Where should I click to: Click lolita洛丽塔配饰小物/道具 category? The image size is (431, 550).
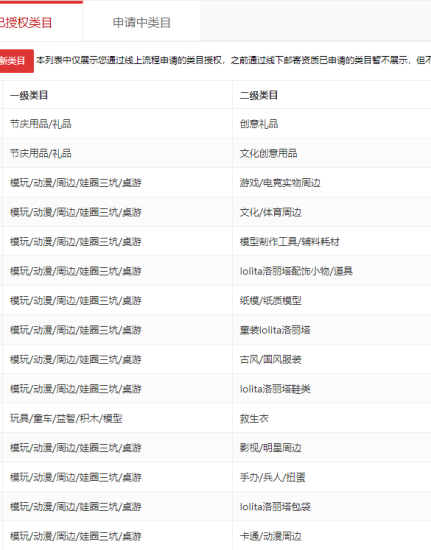pos(296,271)
